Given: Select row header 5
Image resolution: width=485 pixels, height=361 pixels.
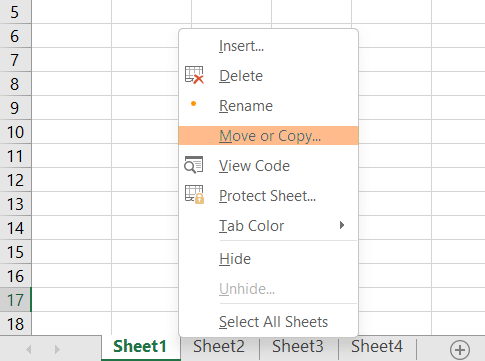Looking at the screenshot, I should click(16, 12).
